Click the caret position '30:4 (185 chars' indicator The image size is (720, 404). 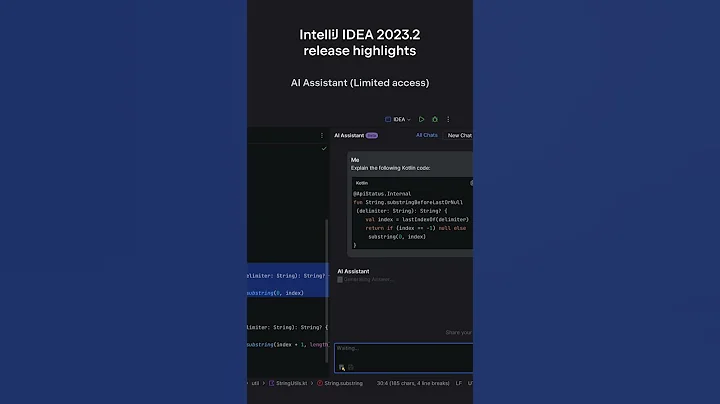[413, 383]
